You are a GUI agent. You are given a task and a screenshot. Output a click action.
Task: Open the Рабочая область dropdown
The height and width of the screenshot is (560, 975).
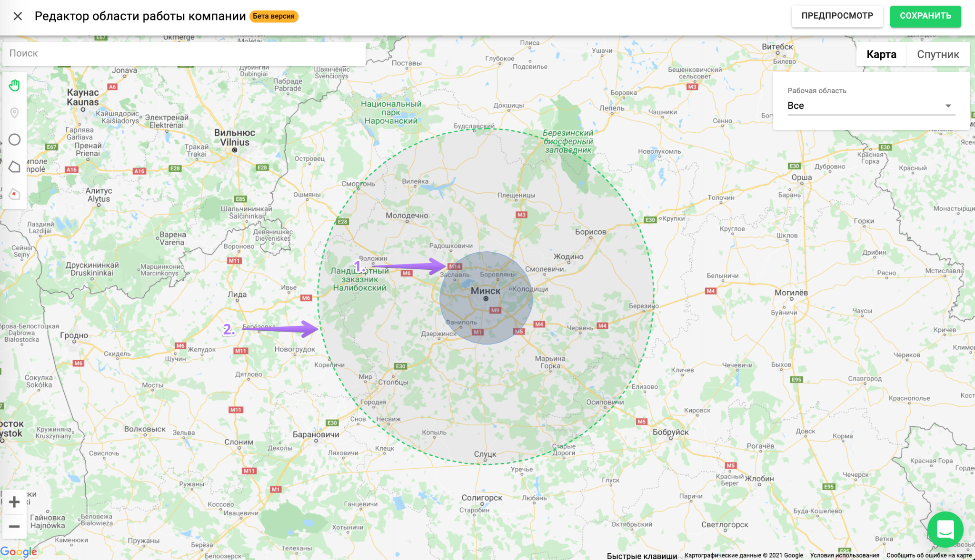[x=871, y=106]
